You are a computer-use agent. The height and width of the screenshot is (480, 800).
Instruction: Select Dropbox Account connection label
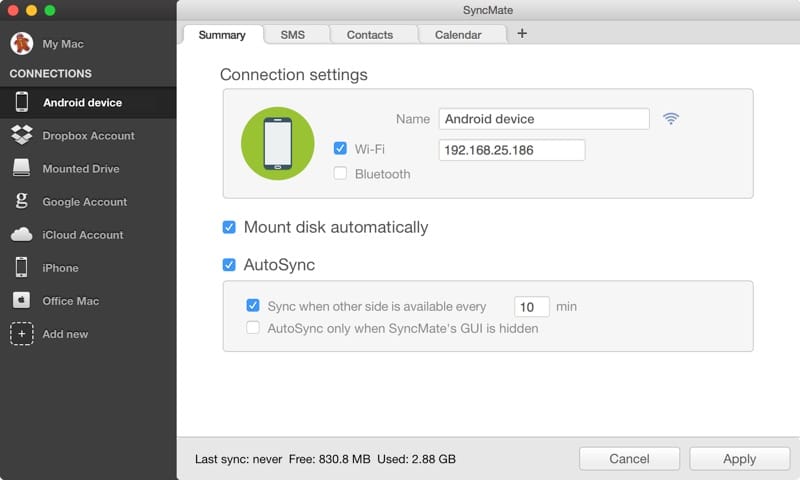pyautogui.click(x=88, y=136)
